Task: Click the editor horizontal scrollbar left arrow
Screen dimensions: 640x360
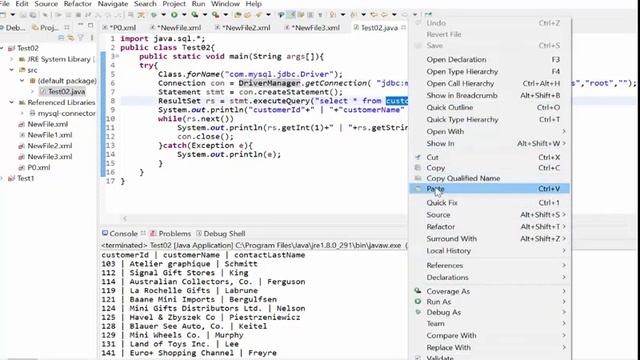Action: click(125, 218)
